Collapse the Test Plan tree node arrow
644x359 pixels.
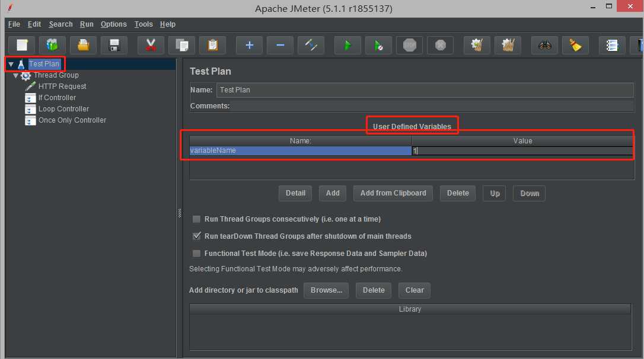pyautogui.click(x=11, y=65)
